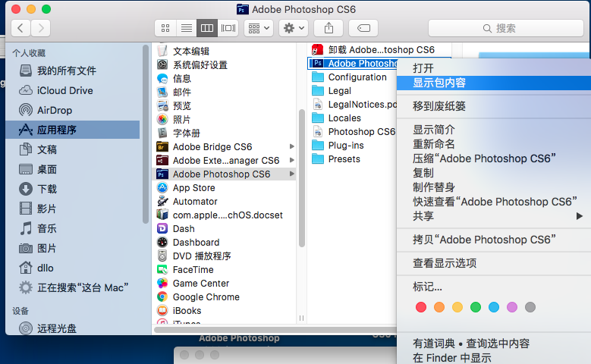
Task: Open iCloud Drive in sidebar
Action: (72, 90)
